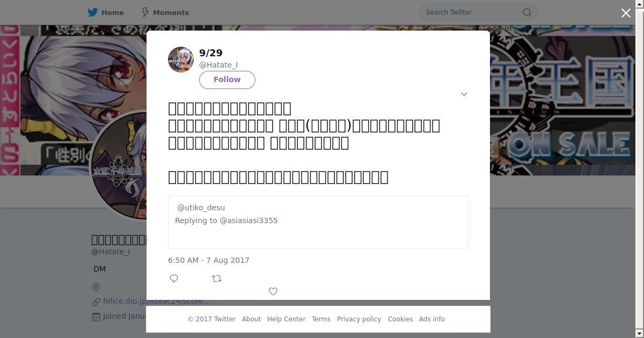Expand the tweet options chevron menu
The width and height of the screenshot is (644, 338).
click(x=464, y=94)
